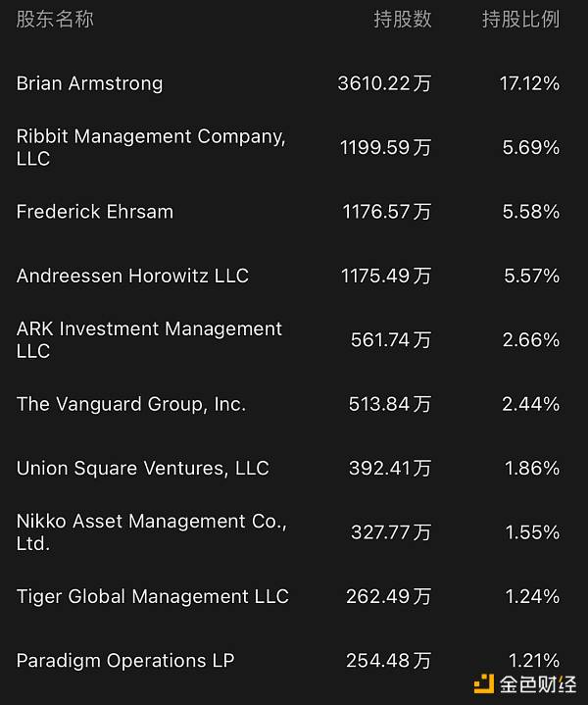Click the 392.41万 share count
The height and width of the screenshot is (705, 588).
point(390,468)
